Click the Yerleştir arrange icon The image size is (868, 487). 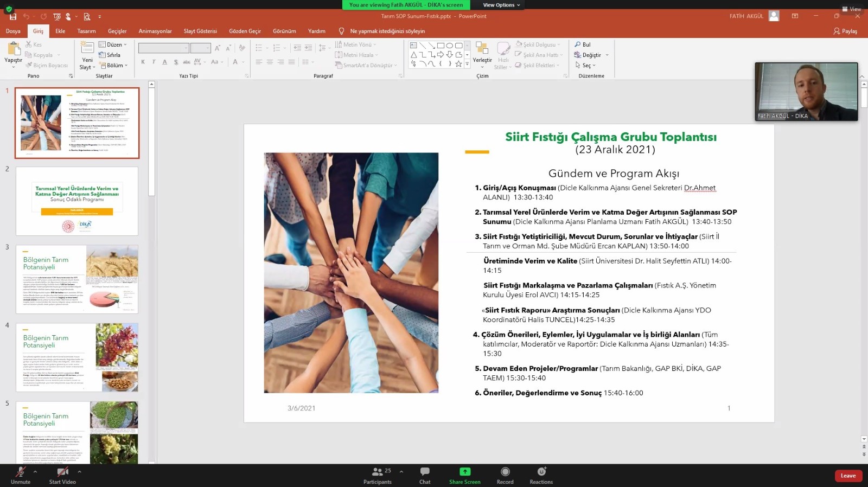click(482, 49)
